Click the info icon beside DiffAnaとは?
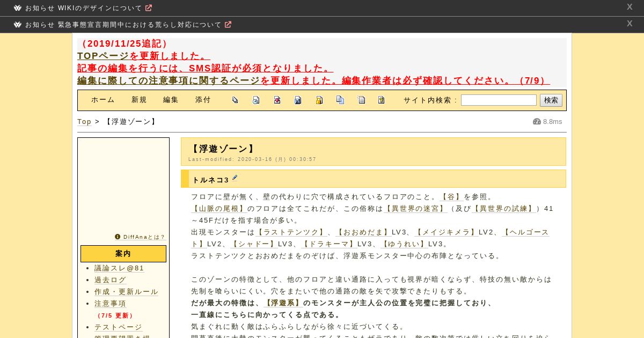 point(118,237)
